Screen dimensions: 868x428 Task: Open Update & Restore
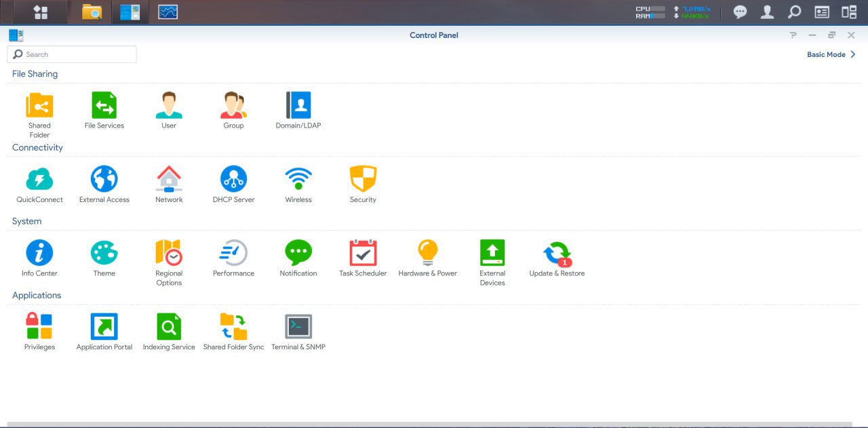point(557,254)
